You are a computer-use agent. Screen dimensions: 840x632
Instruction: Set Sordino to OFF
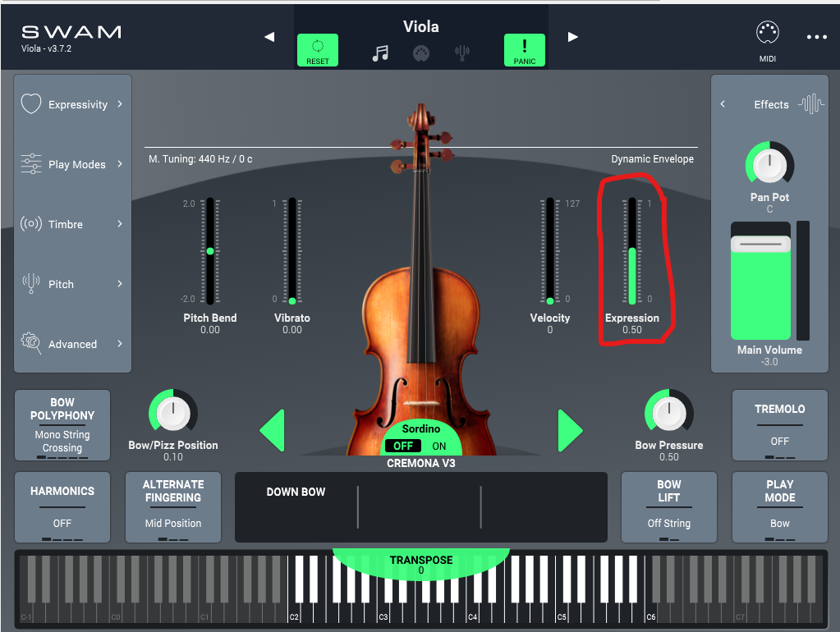pyautogui.click(x=403, y=447)
